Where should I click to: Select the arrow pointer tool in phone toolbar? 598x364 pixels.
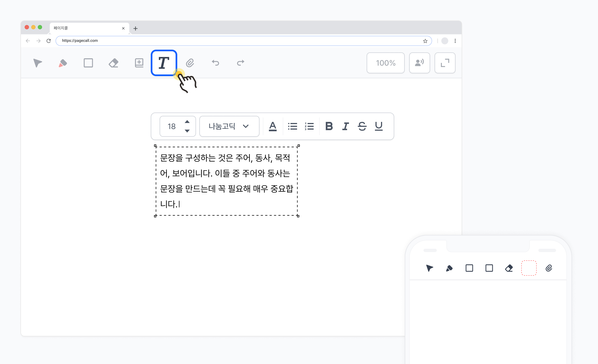(430, 268)
